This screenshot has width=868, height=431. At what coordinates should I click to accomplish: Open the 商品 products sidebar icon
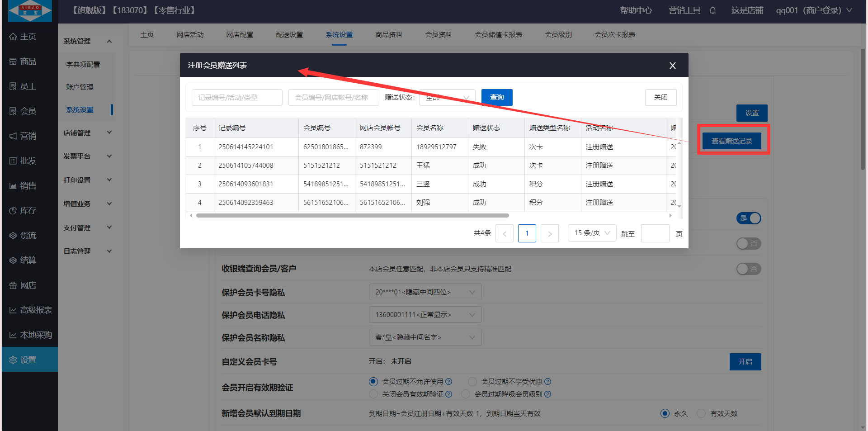pyautogui.click(x=13, y=62)
